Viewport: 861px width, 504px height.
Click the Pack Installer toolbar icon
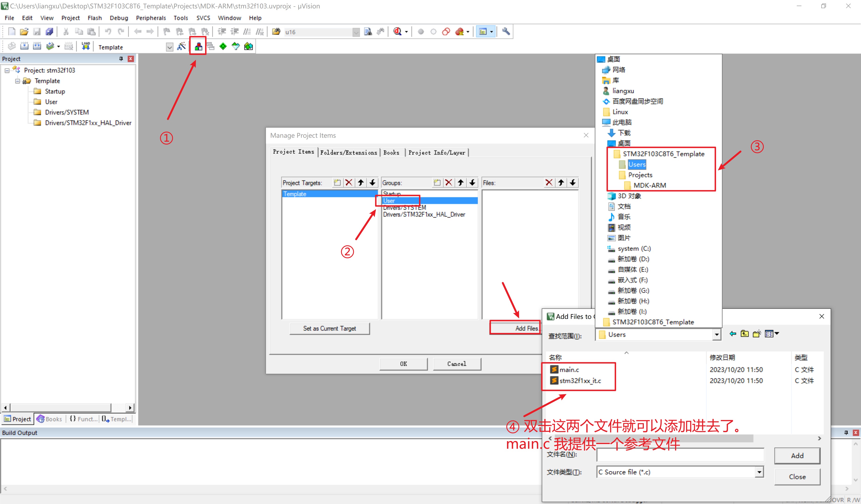pyautogui.click(x=248, y=46)
